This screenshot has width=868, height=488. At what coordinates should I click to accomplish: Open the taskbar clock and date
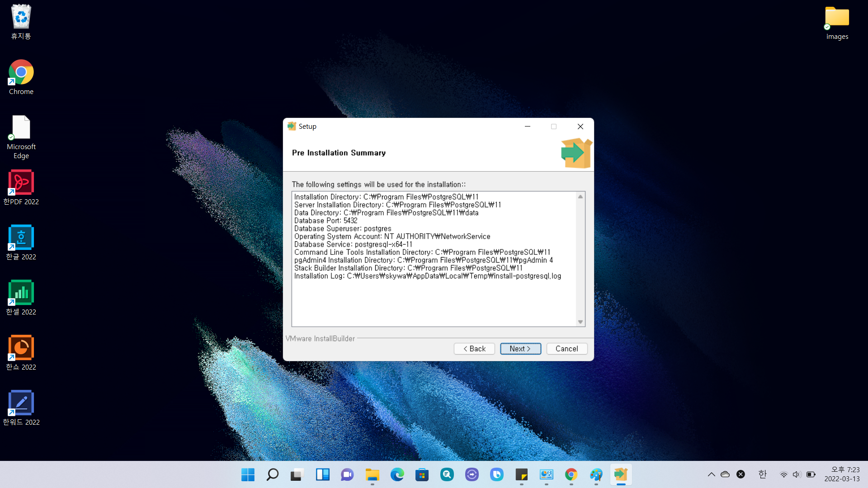841,474
